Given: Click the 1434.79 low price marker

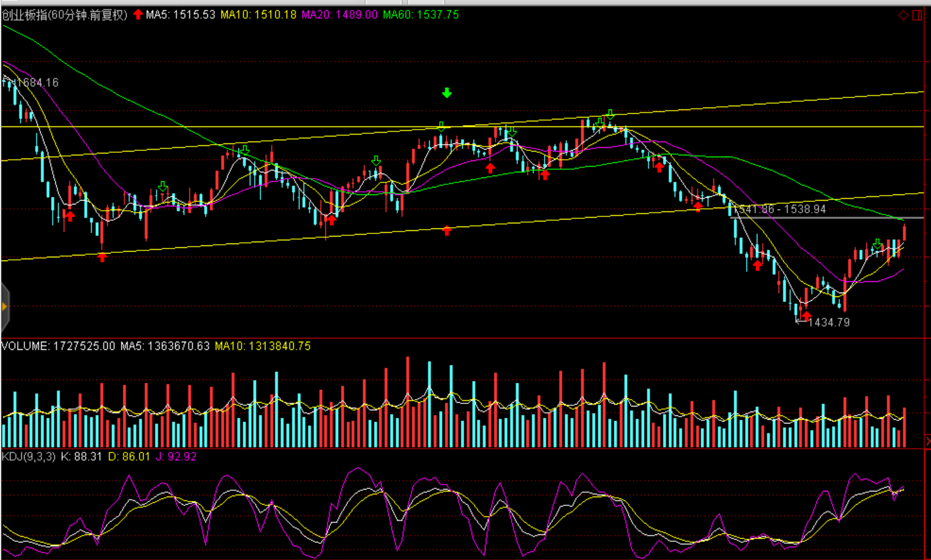Looking at the screenshot, I should coord(828,322).
